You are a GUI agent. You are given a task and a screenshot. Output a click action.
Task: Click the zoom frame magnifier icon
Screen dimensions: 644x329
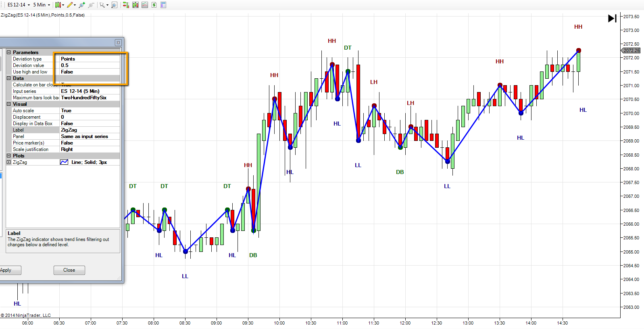point(115,5)
